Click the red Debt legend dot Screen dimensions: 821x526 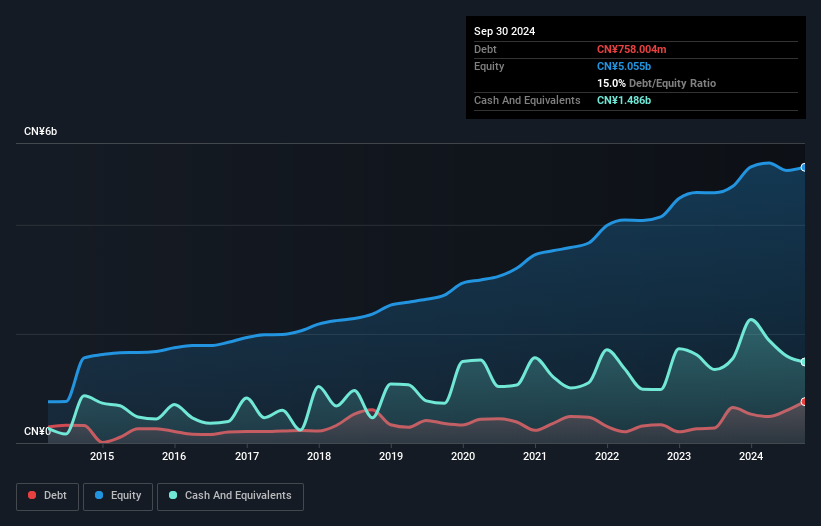[32, 495]
